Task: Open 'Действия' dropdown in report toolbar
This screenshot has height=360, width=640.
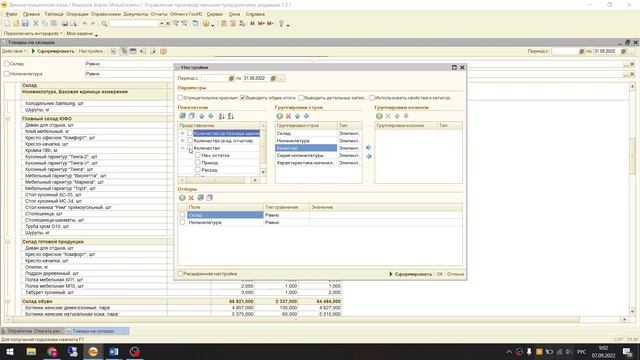Action: [13, 51]
